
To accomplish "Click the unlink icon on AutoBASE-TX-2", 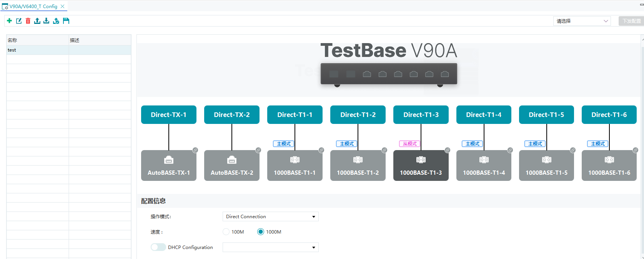I will (x=258, y=150).
